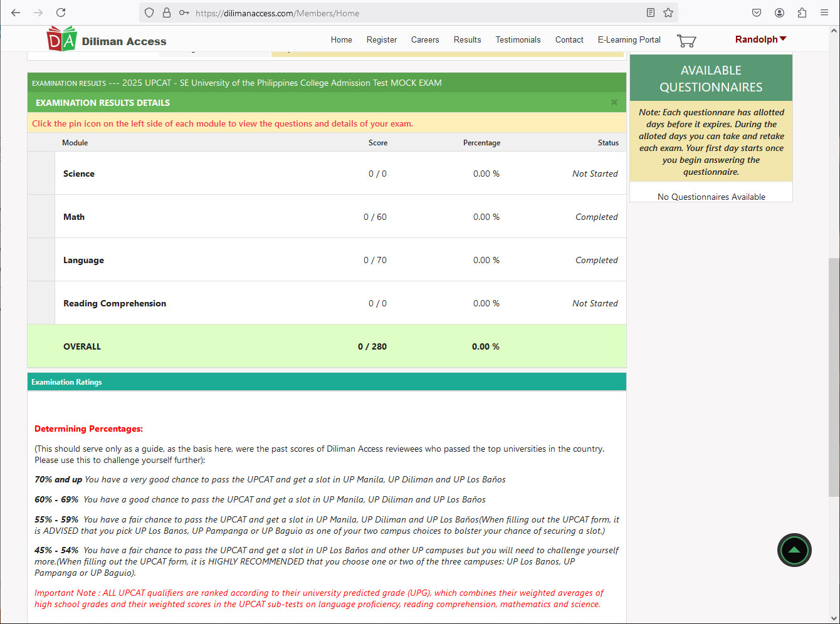Open the Randolph user dropdown
The width and height of the screenshot is (840, 624).
760,39
